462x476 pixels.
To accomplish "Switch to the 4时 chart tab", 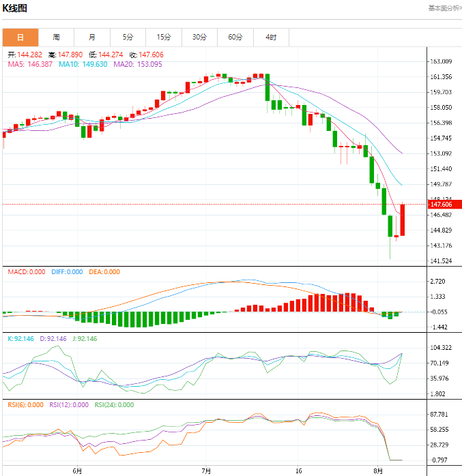I will point(271,38).
